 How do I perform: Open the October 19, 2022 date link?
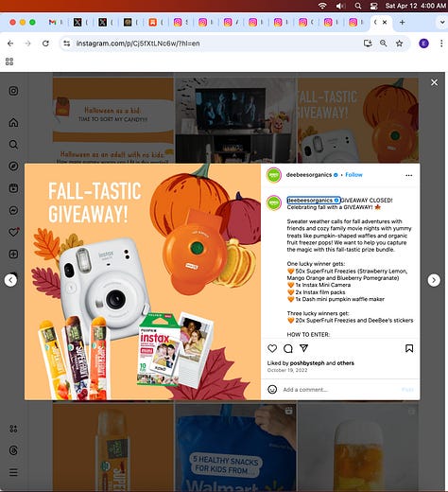click(x=287, y=370)
